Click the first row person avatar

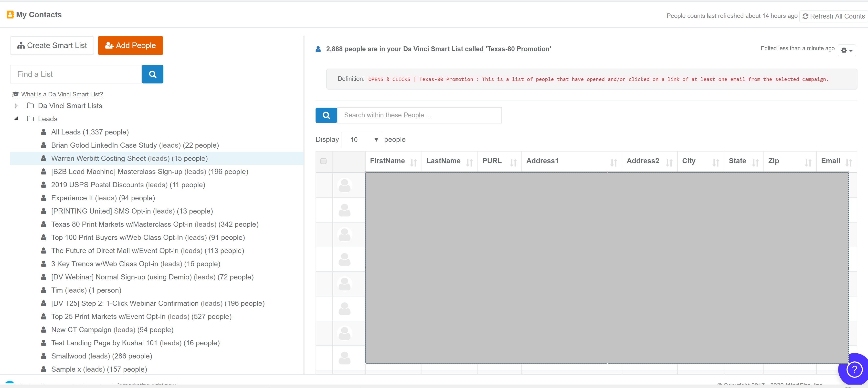coord(344,185)
